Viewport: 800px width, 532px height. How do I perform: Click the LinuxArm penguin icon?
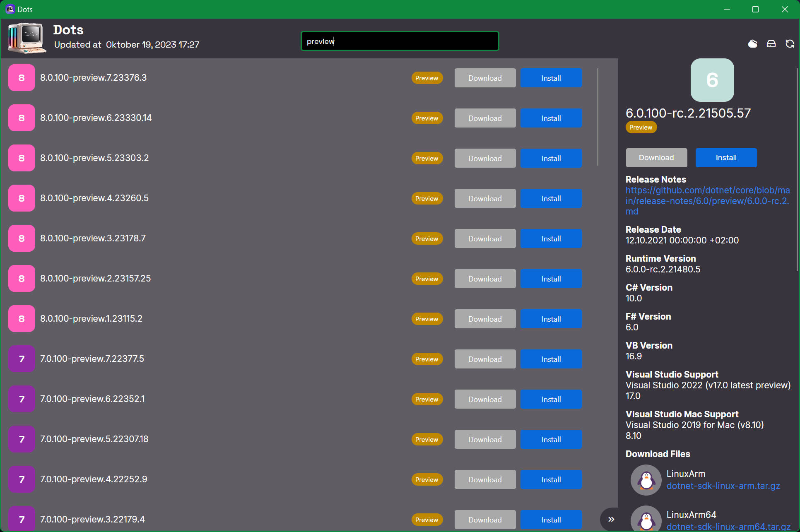tap(646, 480)
